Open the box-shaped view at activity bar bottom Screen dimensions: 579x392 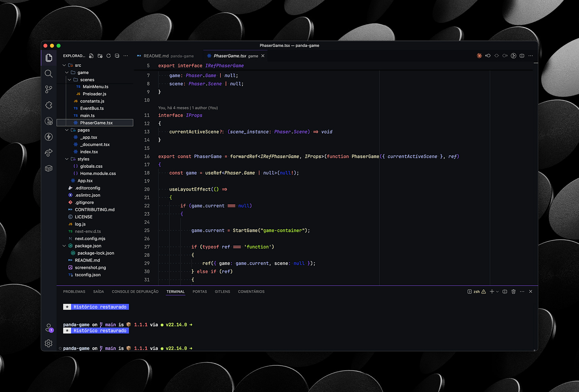(49, 169)
